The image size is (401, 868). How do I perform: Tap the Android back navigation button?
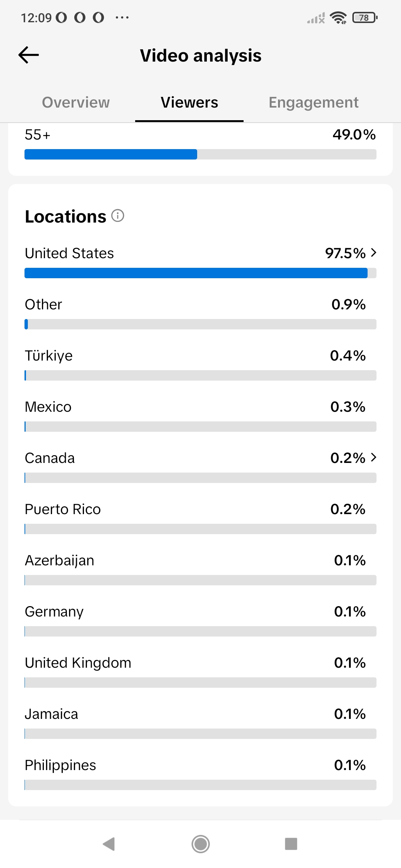click(109, 844)
